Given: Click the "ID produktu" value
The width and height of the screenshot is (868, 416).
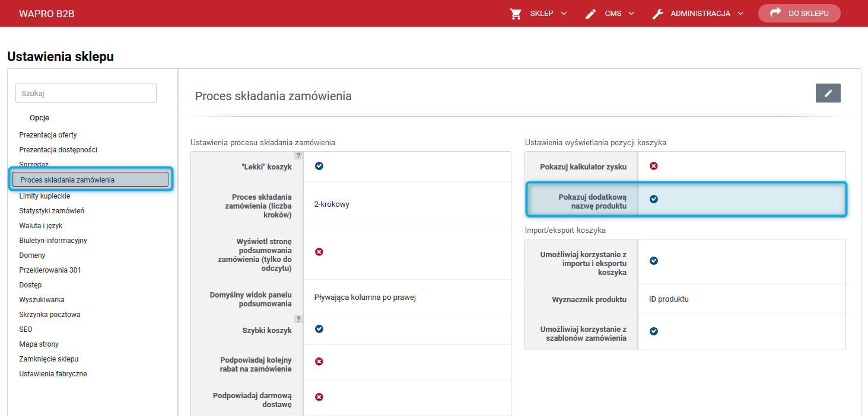Looking at the screenshot, I should [669, 299].
